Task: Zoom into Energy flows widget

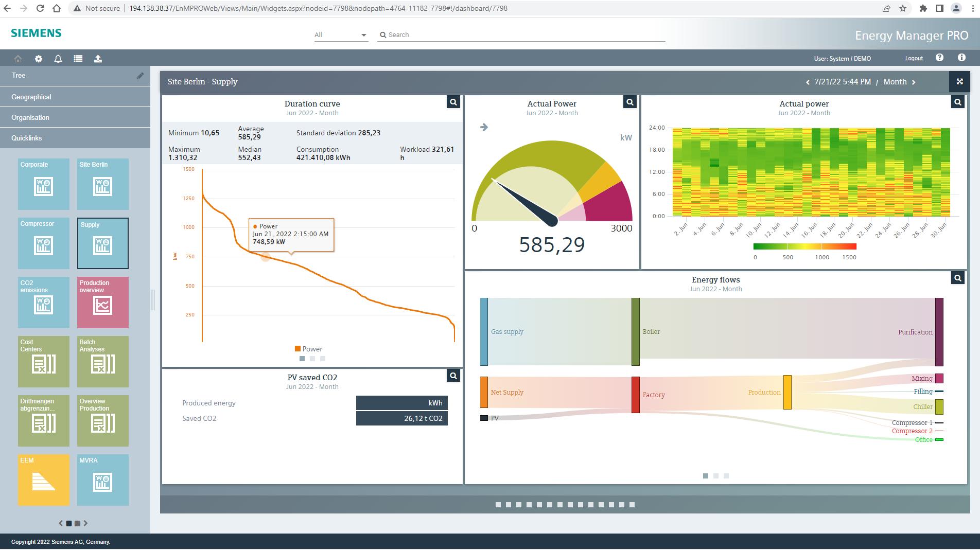Action: (957, 278)
